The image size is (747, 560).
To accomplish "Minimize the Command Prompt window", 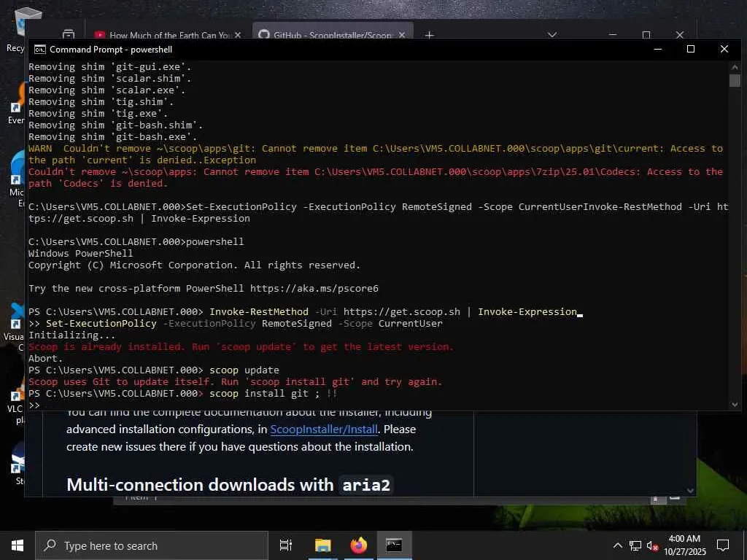I will (658, 49).
